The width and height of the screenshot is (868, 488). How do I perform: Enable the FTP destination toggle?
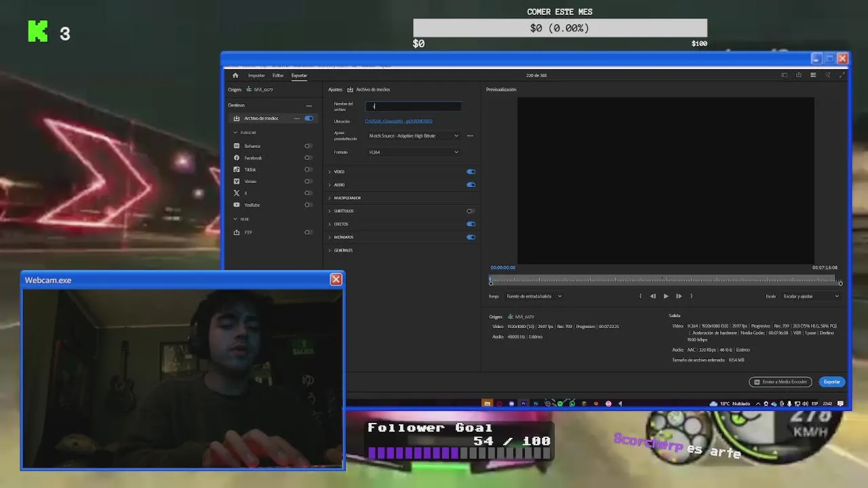tap(308, 232)
